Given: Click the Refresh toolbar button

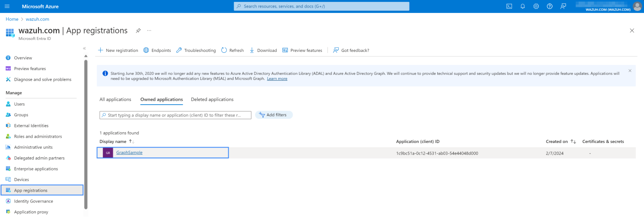Looking at the screenshot, I should click(232, 50).
